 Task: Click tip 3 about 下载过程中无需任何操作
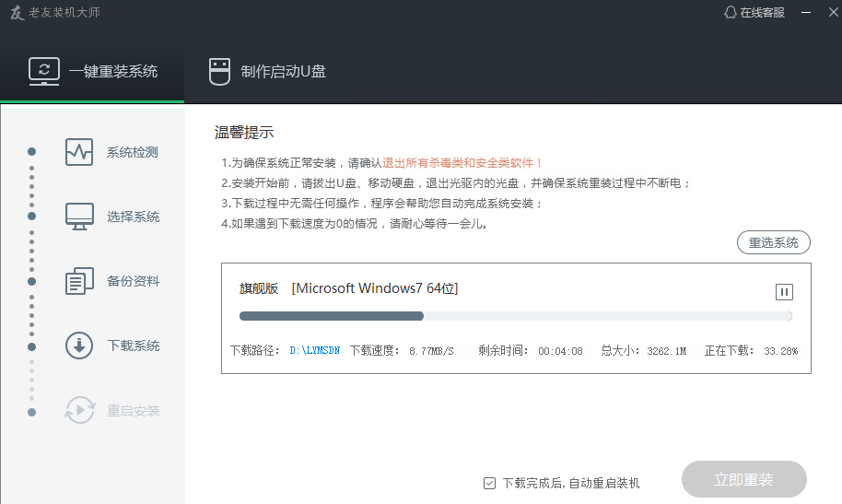tap(381, 204)
